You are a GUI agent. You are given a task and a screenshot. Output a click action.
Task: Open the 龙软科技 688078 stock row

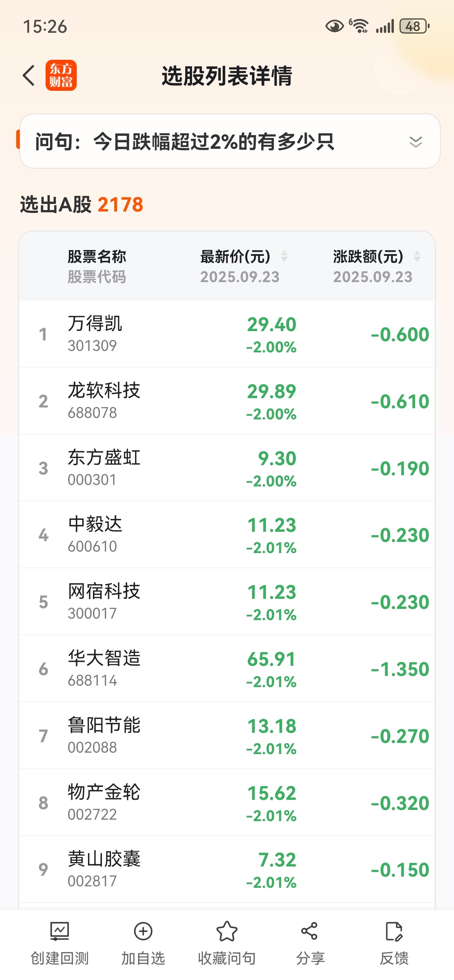[227, 401]
